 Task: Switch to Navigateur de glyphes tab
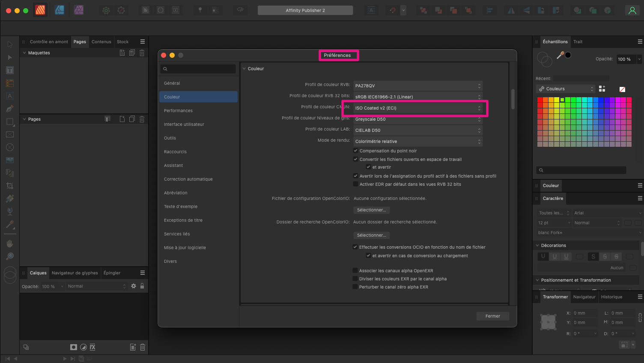click(x=75, y=273)
